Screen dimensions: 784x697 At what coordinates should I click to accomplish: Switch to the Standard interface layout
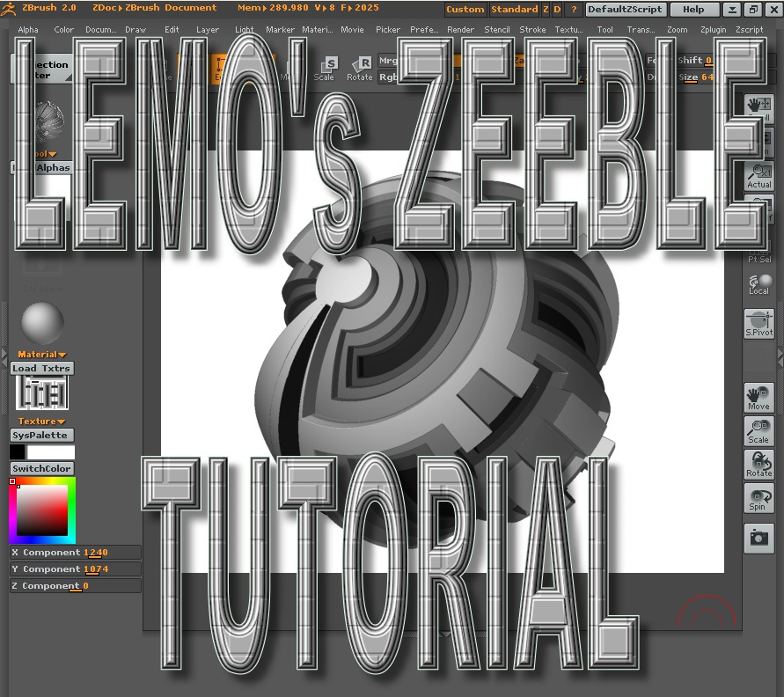(x=514, y=9)
